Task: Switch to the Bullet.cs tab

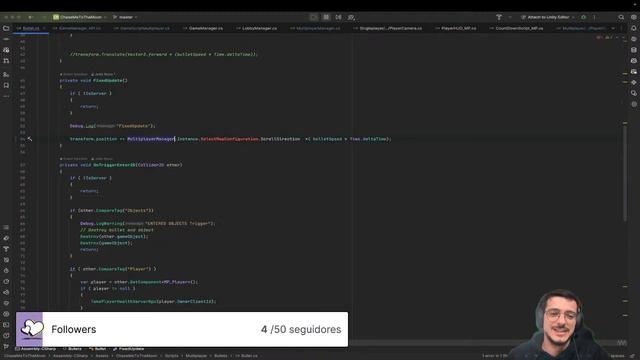Action: (31, 28)
